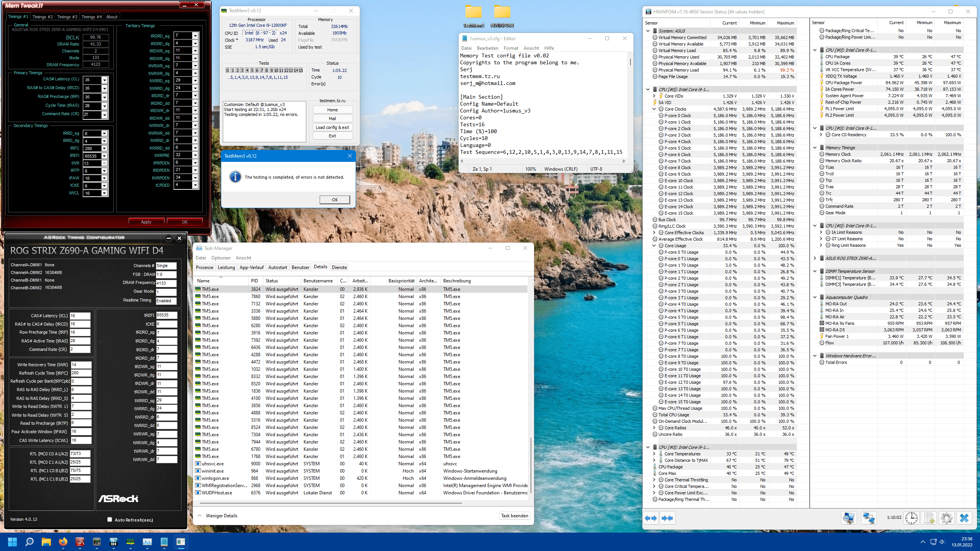
Task: Open tREFI dropdown in MemTweakIt
Action: pos(105,156)
